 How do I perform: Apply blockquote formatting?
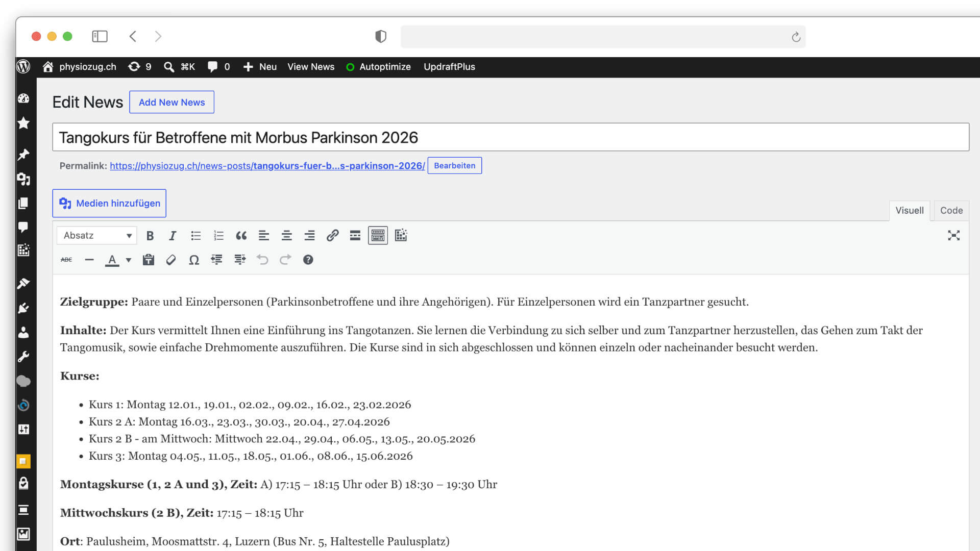tap(241, 236)
